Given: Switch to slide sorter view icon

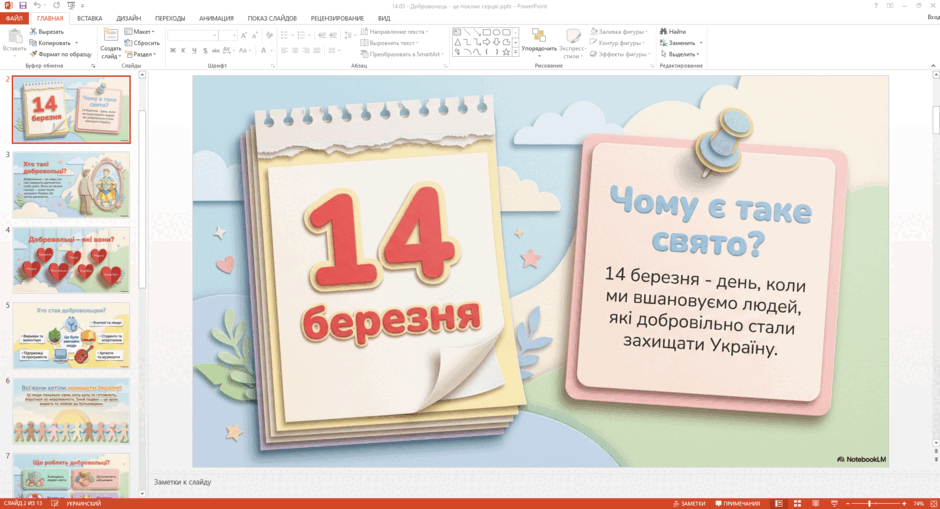Looking at the screenshot, I should (797, 504).
